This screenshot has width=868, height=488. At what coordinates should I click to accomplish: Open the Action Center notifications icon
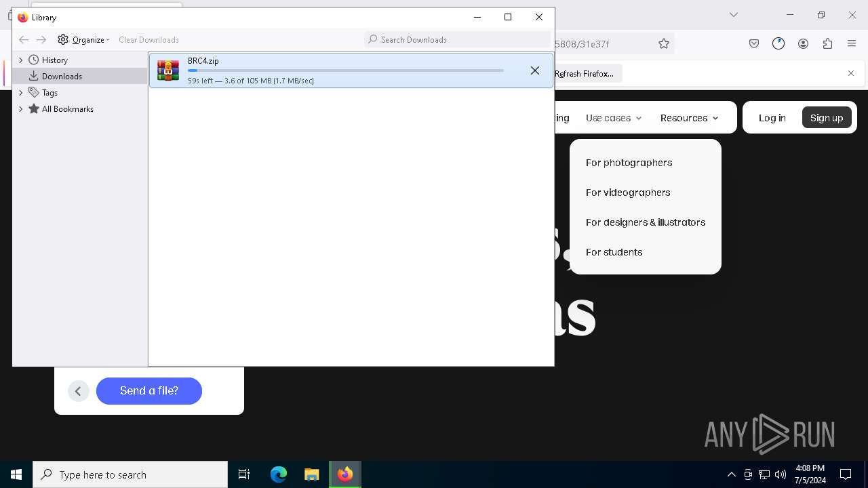click(x=846, y=474)
